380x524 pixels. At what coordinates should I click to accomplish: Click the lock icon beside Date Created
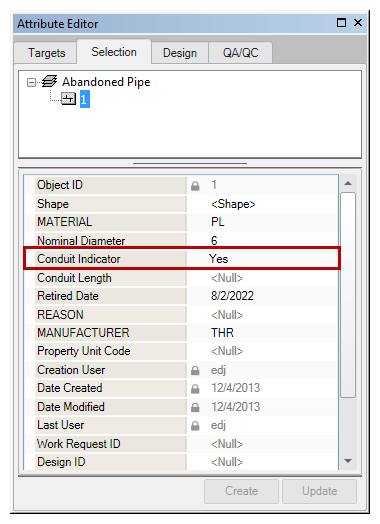tap(195, 389)
